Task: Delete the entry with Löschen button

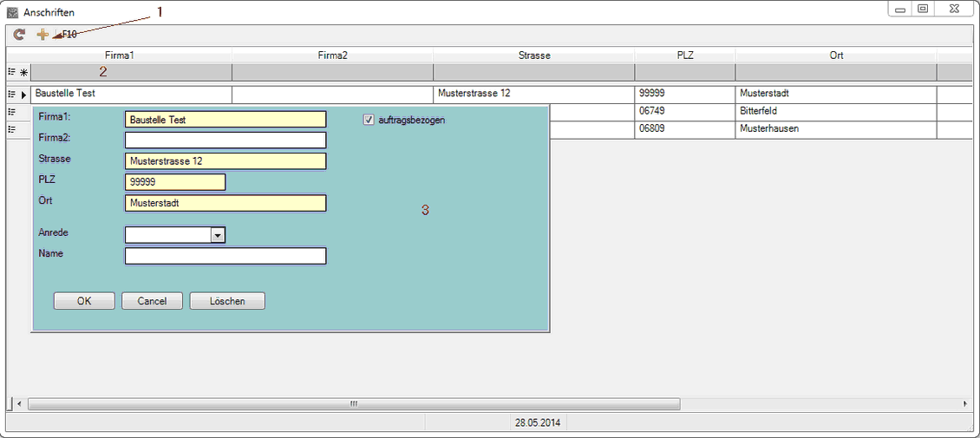Action: point(227,301)
